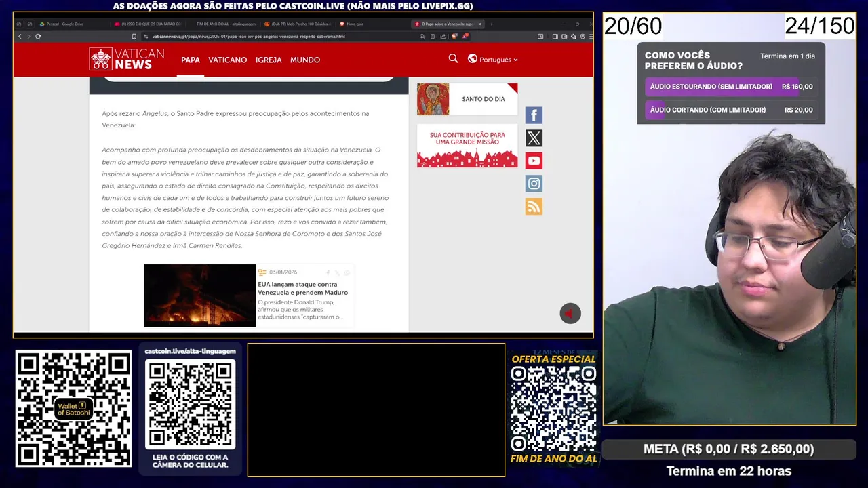The width and height of the screenshot is (868, 488).
Task: Open EUA lançam ataque contra Venezuela headline
Action: click(x=302, y=288)
